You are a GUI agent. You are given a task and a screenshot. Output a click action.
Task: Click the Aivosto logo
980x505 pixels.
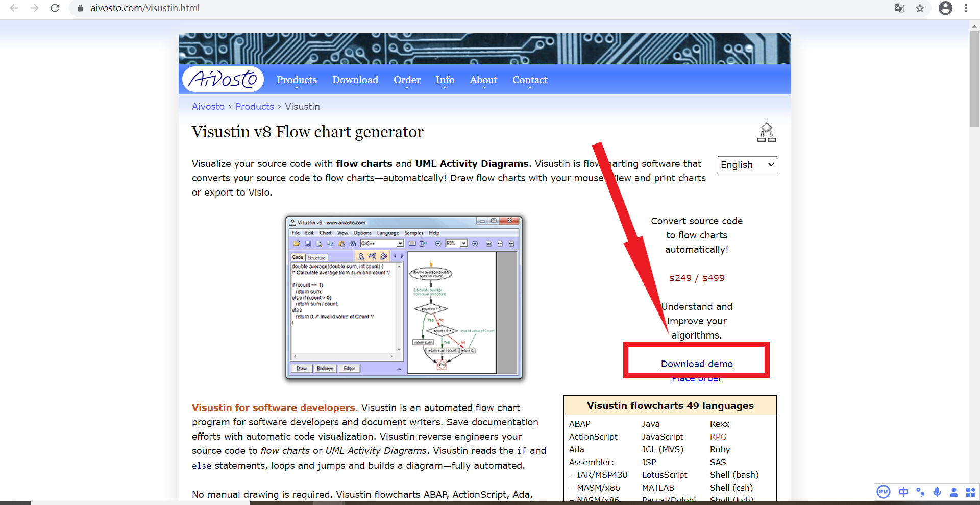223,79
